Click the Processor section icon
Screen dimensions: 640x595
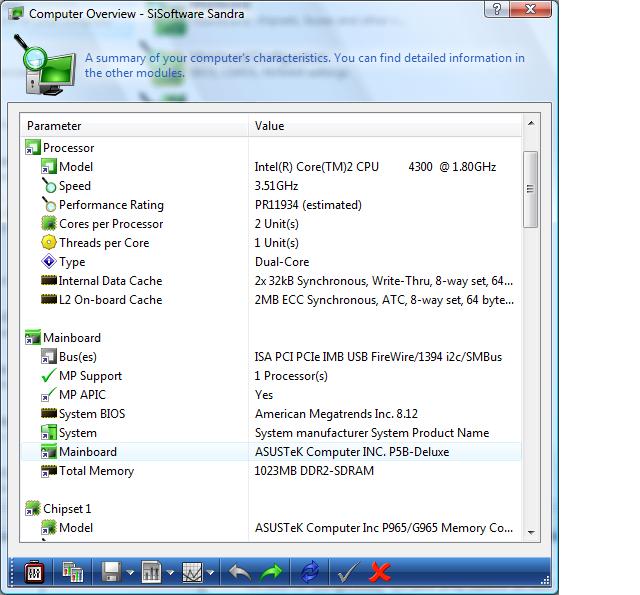(33, 148)
